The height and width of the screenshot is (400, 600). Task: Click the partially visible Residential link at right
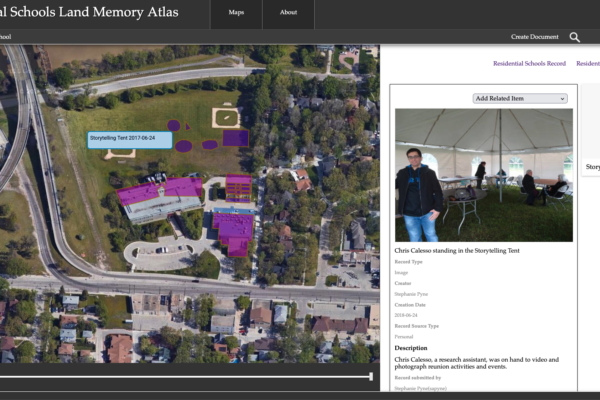tap(588, 63)
